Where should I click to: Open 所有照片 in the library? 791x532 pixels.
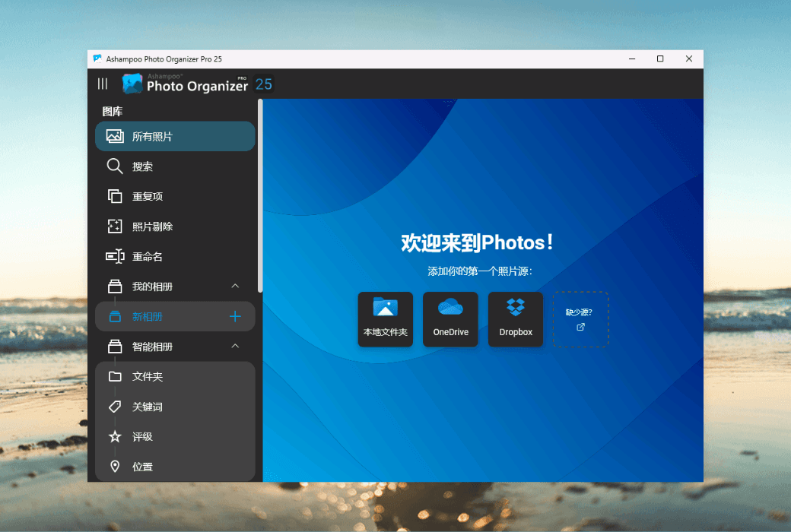[175, 136]
